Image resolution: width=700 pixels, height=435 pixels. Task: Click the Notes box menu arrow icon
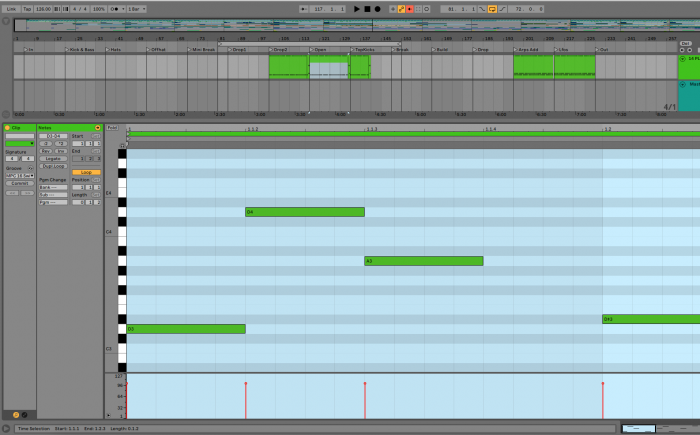pyautogui.click(x=97, y=128)
